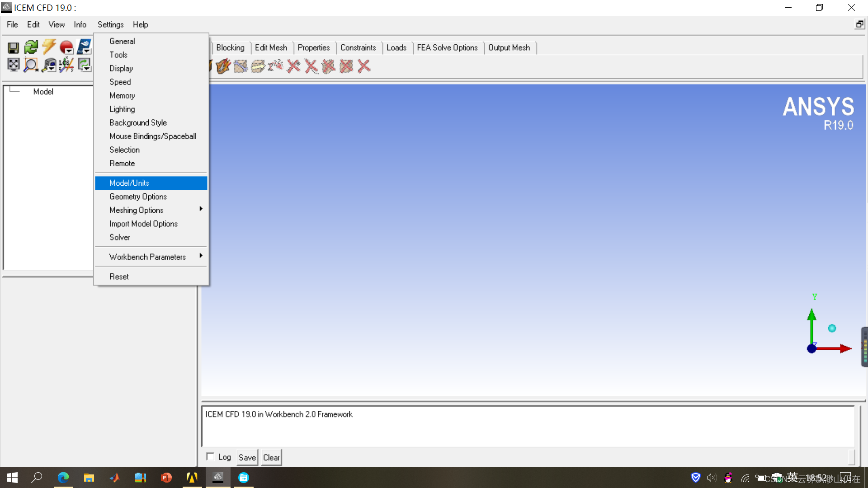The width and height of the screenshot is (868, 488).
Task: Select the Model tree node
Action: [43, 92]
